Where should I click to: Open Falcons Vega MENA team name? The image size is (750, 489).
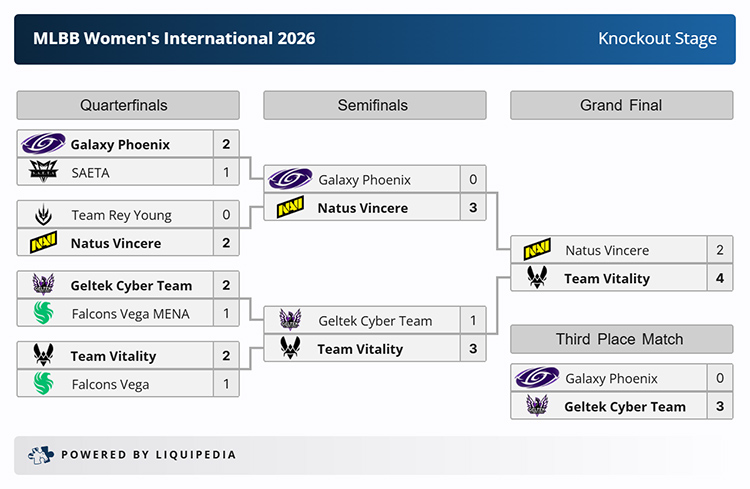click(130, 314)
